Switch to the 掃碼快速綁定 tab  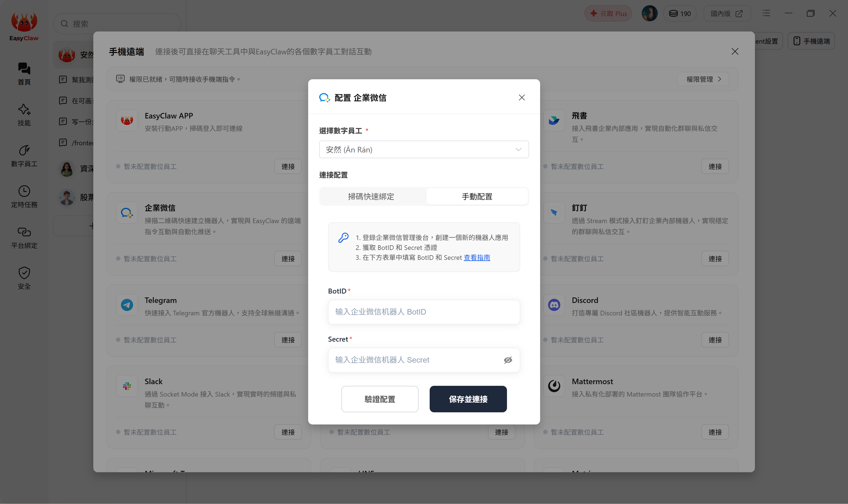click(371, 196)
